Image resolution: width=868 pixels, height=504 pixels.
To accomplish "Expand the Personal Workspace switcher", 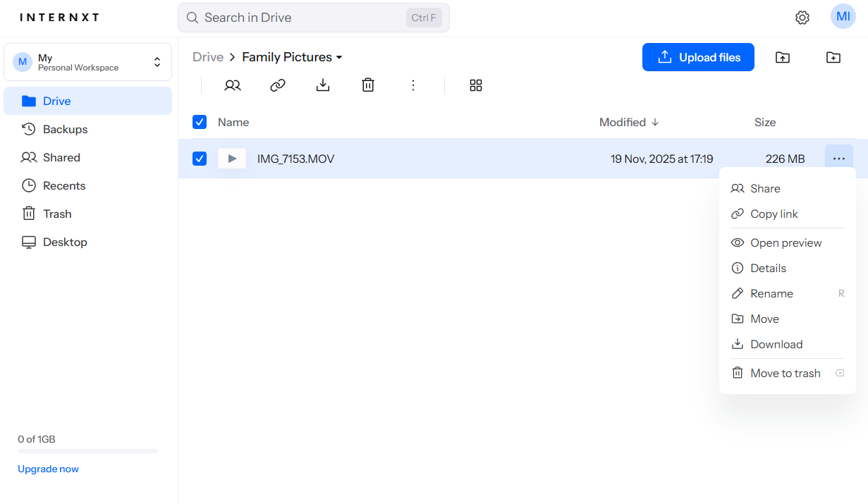I will (x=157, y=61).
